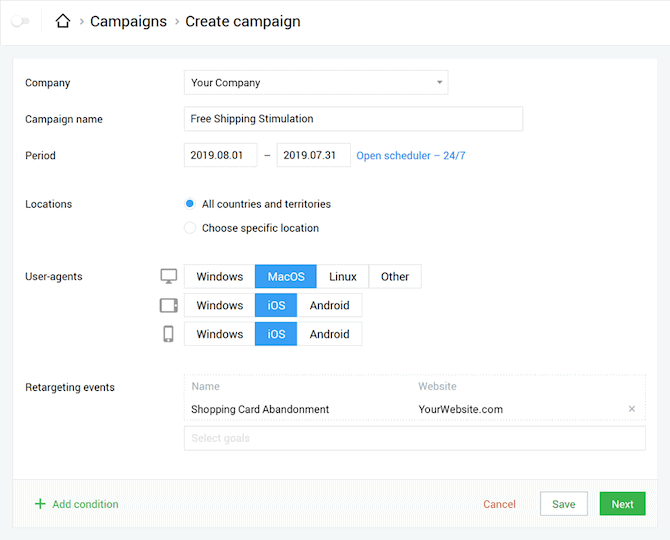Click the tablet device icon

pos(169,305)
